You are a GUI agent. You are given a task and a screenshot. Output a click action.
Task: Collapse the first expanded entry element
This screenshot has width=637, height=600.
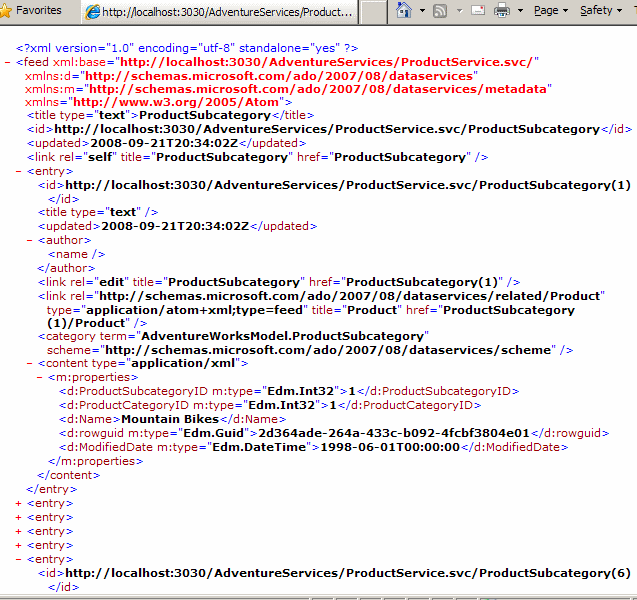point(19,171)
